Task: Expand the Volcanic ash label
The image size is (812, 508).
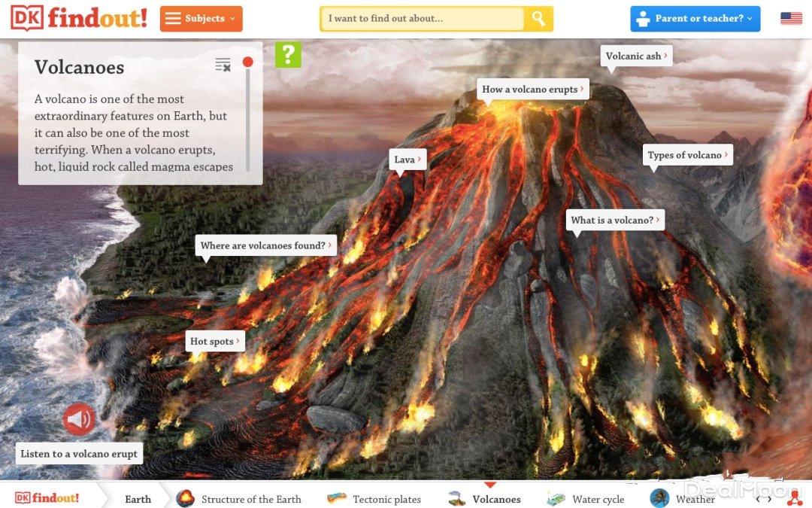Action: [637, 56]
